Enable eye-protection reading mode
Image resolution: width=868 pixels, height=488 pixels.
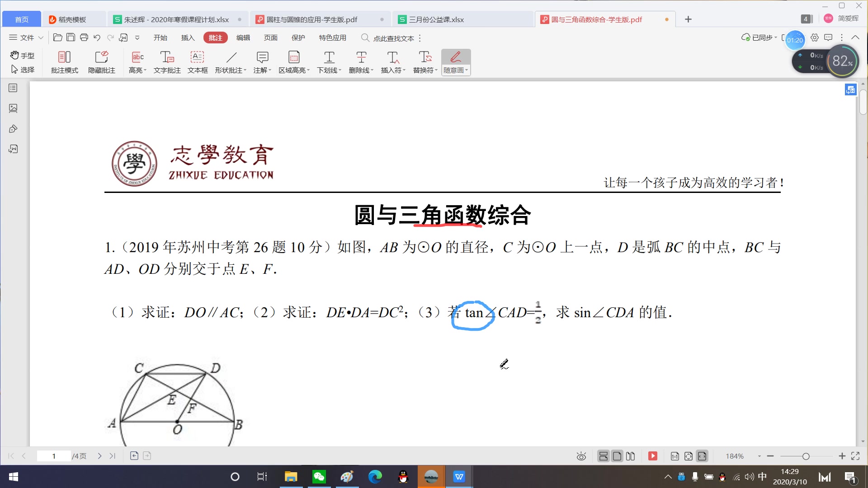pos(581,456)
